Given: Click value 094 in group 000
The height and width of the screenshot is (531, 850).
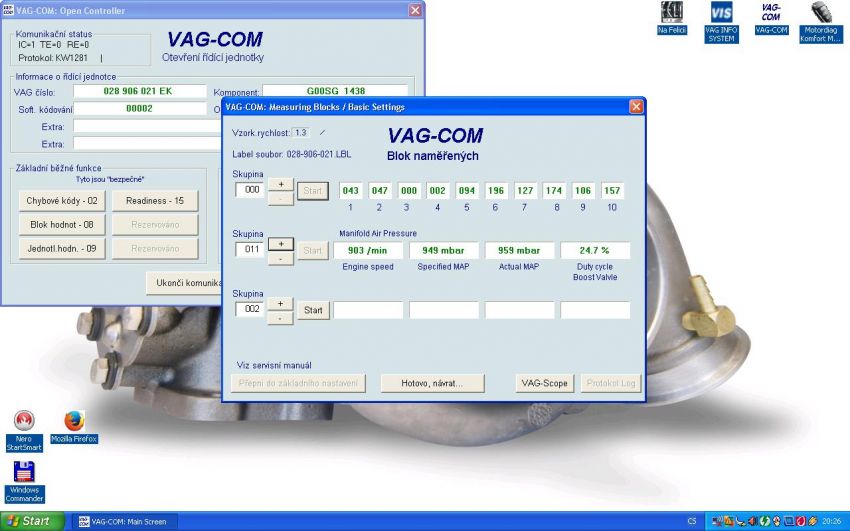Looking at the screenshot, I should [x=467, y=191].
